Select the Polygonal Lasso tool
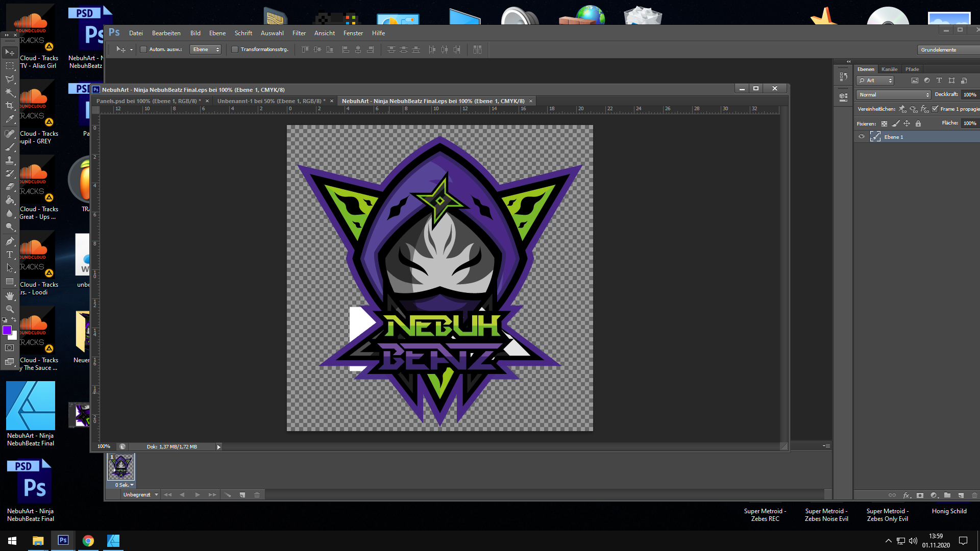980x551 pixels. click(x=10, y=79)
